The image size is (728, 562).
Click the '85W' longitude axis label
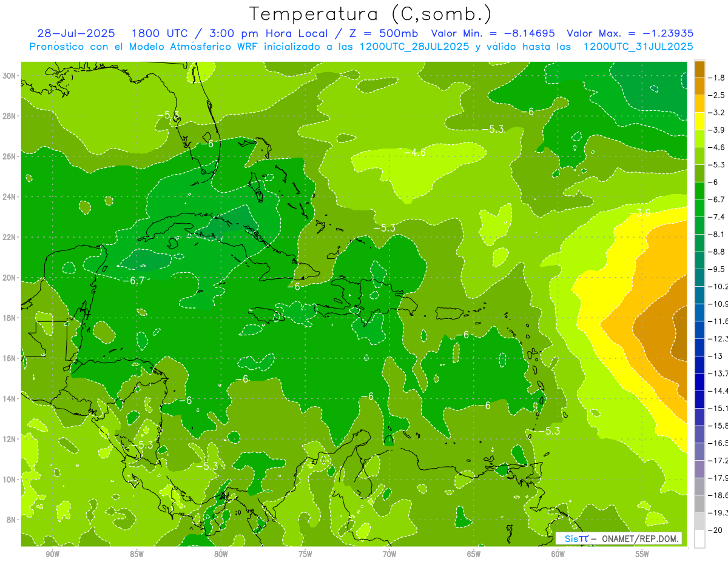click(136, 554)
